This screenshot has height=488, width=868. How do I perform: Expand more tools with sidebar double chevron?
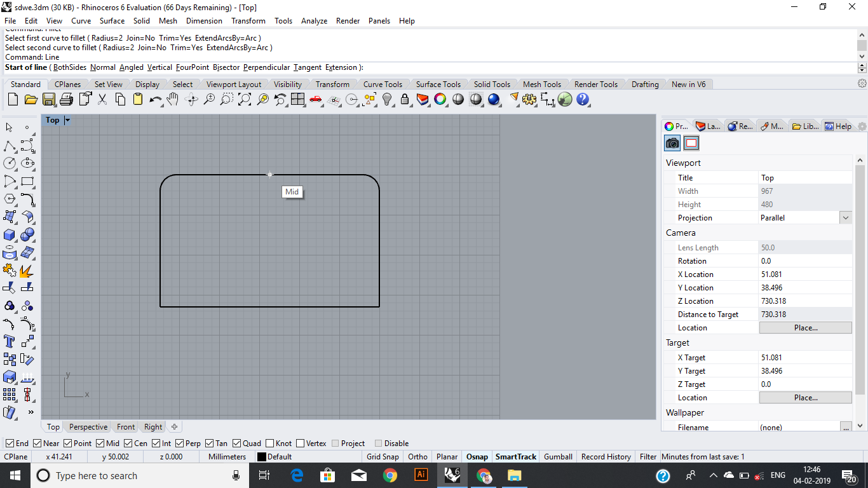[31, 412]
